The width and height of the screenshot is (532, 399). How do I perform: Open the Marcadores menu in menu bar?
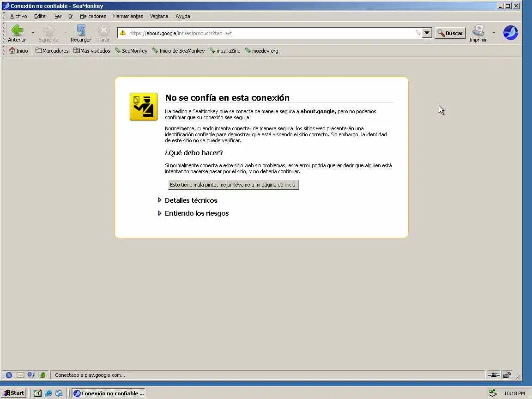coord(93,16)
